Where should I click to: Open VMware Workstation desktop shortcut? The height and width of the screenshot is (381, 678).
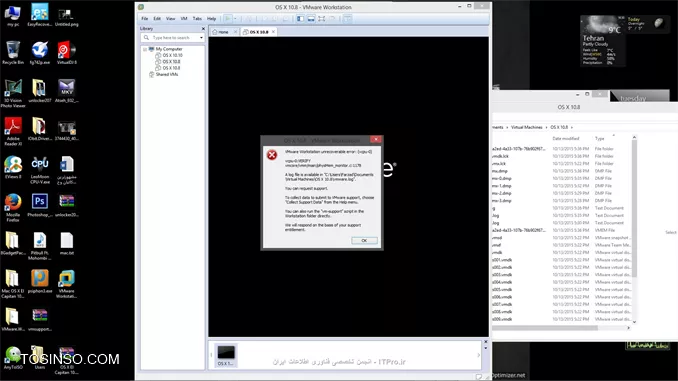point(67,284)
